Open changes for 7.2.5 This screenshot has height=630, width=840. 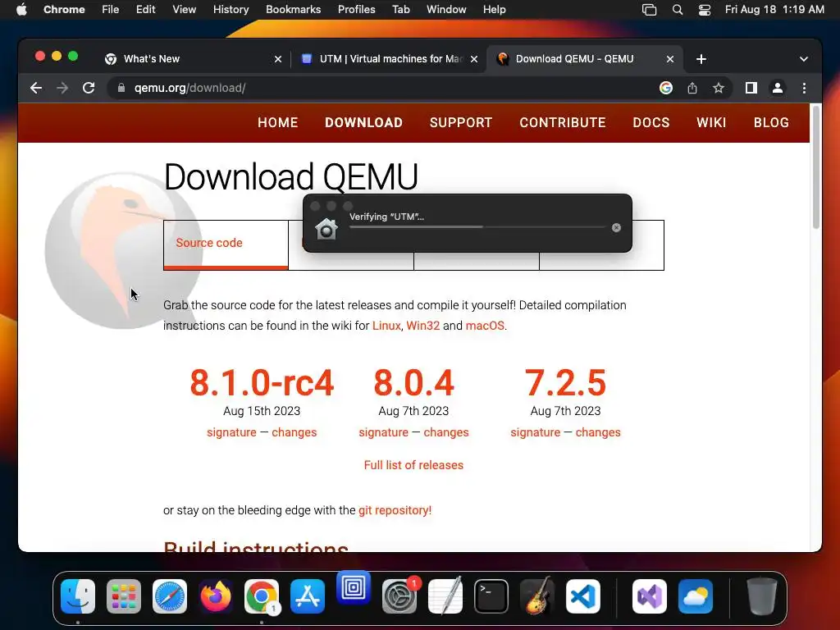click(598, 432)
